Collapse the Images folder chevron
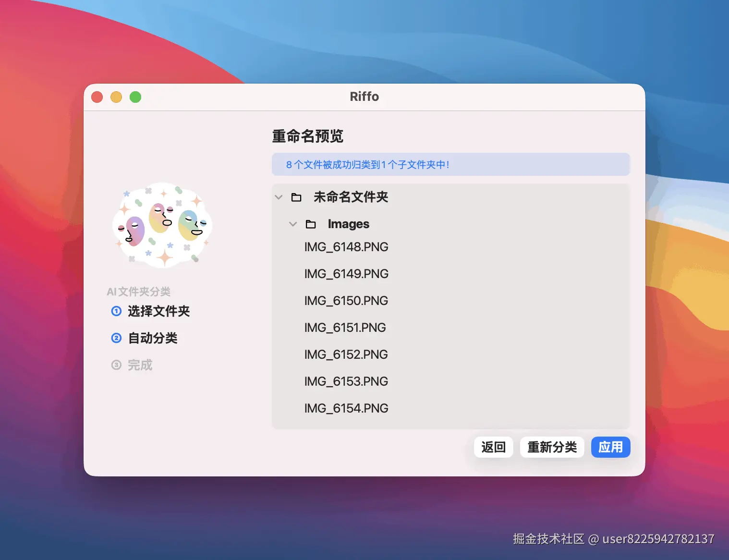 click(x=293, y=224)
